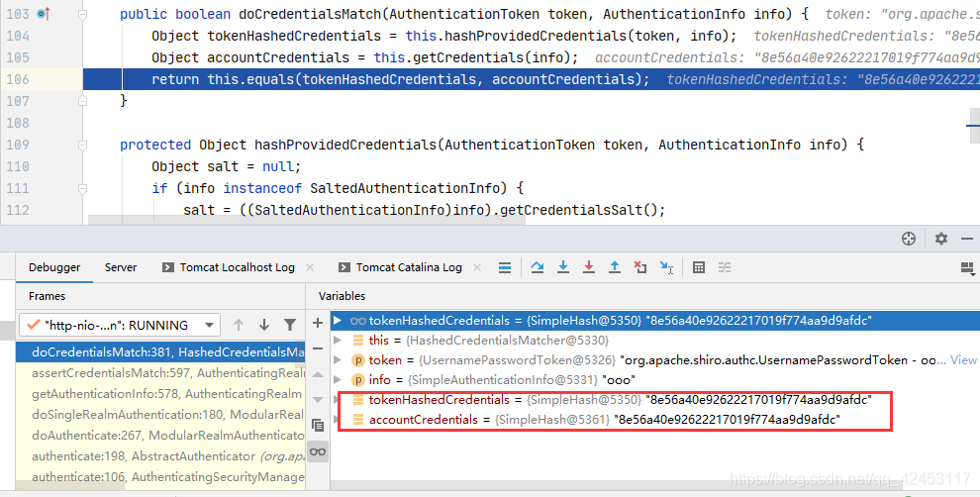The height and width of the screenshot is (497, 980).
Task: Collapse fold marker at line 111
Action: 82,188
